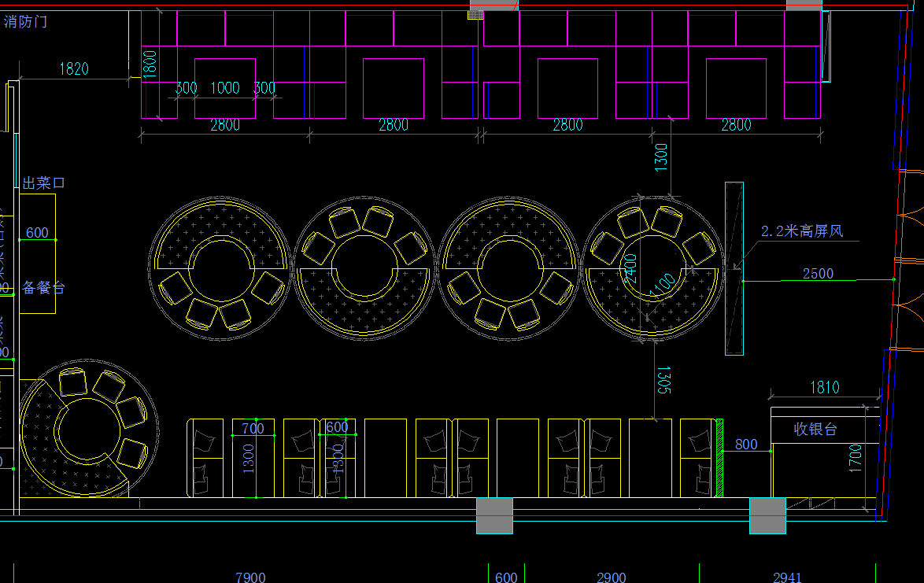Pick the 2941 dimension at the bottom
The image size is (924, 583).
[786, 577]
